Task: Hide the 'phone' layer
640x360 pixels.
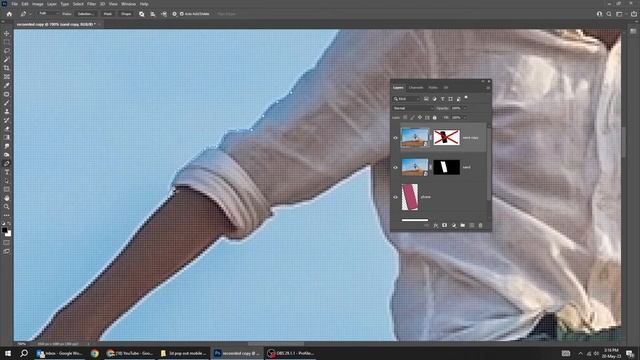Action: point(395,197)
